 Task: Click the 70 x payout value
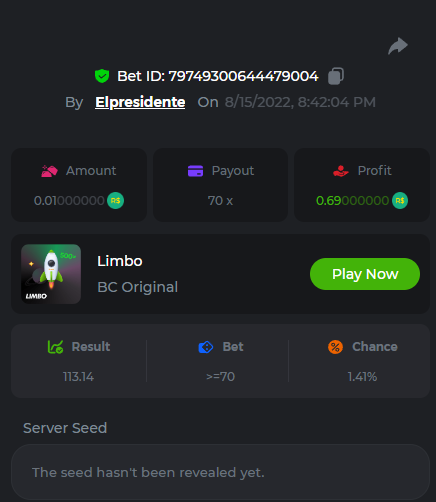(220, 201)
